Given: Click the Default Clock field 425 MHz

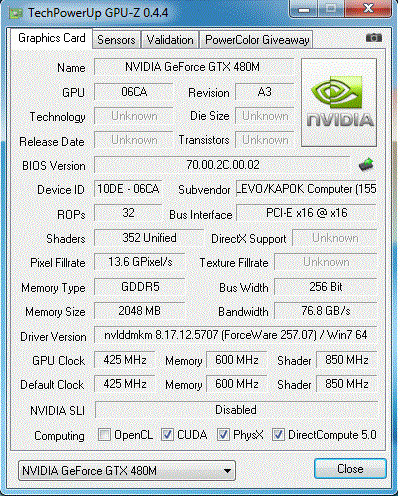Looking at the screenshot, I should [125, 384].
